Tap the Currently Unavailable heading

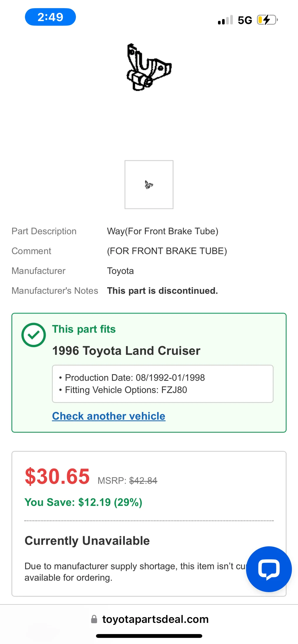click(x=87, y=541)
